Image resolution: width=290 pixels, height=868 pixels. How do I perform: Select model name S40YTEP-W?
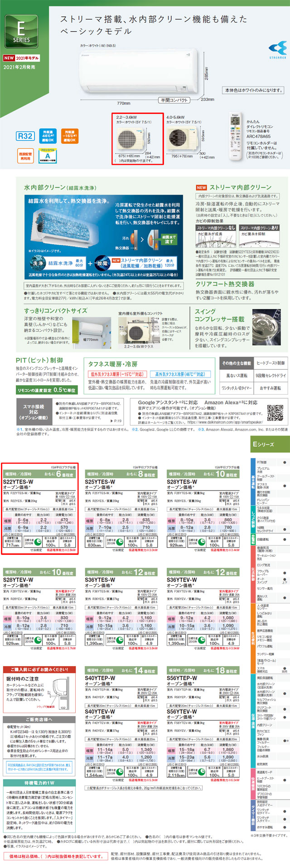[x=100, y=678]
